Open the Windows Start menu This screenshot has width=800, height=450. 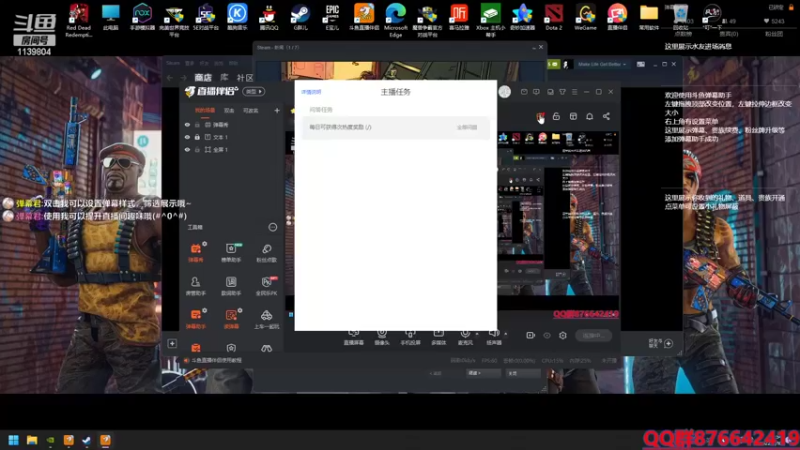(14, 440)
